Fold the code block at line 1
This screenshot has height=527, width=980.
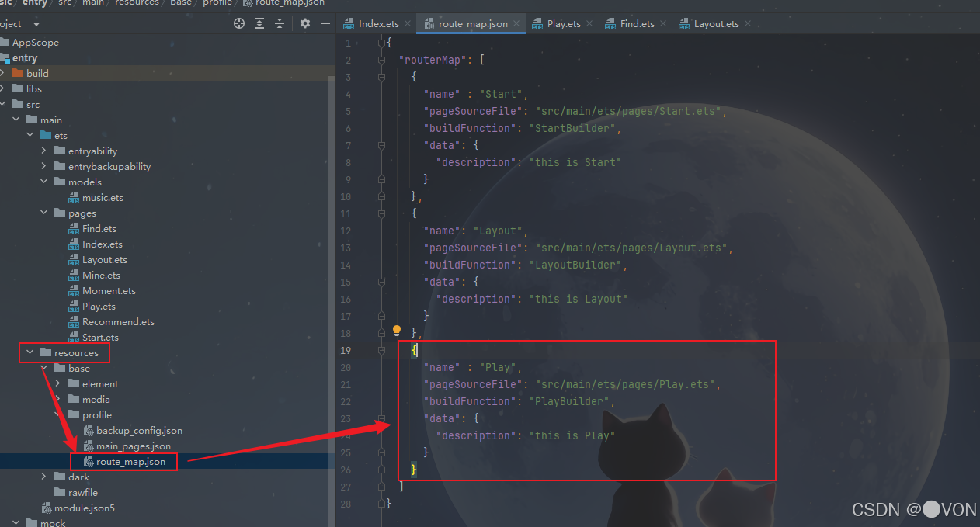coord(381,43)
